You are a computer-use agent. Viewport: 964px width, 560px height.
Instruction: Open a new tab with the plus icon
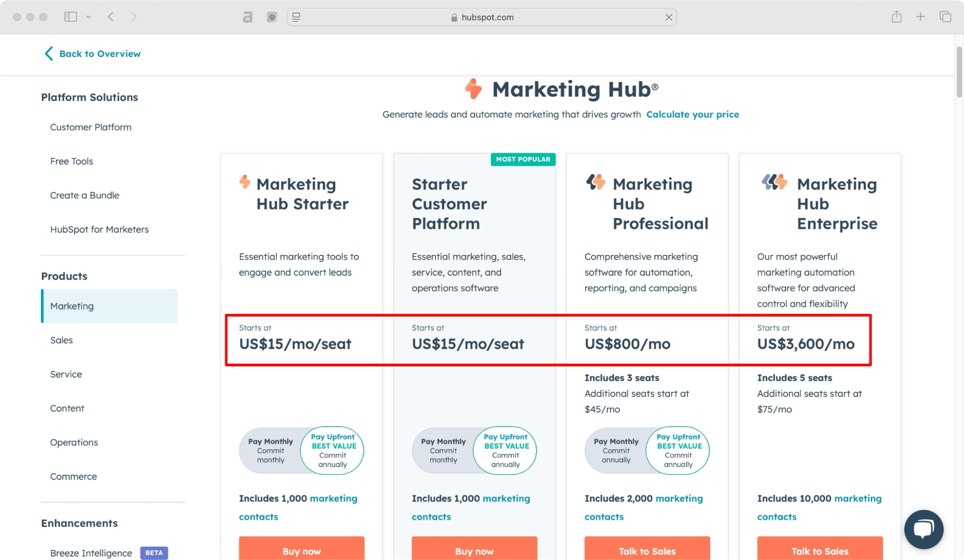pos(921,17)
